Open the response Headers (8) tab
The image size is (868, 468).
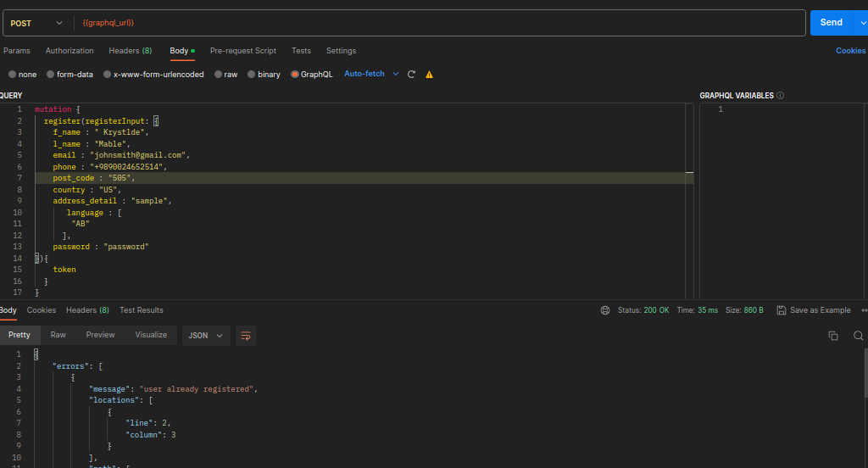pyautogui.click(x=87, y=310)
